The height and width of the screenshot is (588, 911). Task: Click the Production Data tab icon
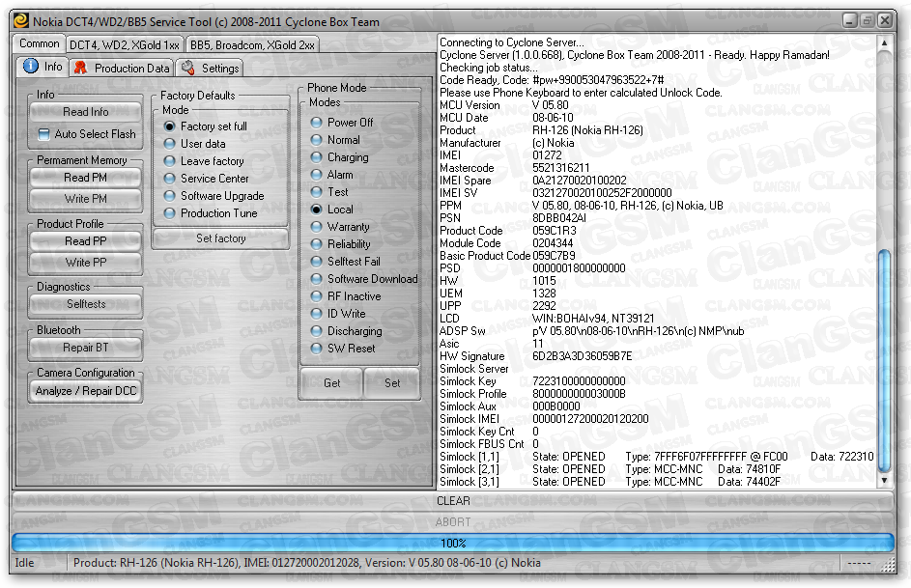pyautogui.click(x=80, y=68)
